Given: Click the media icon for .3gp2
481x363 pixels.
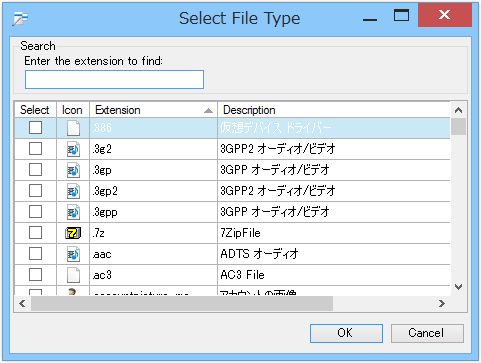Looking at the screenshot, I should (x=73, y=191).
